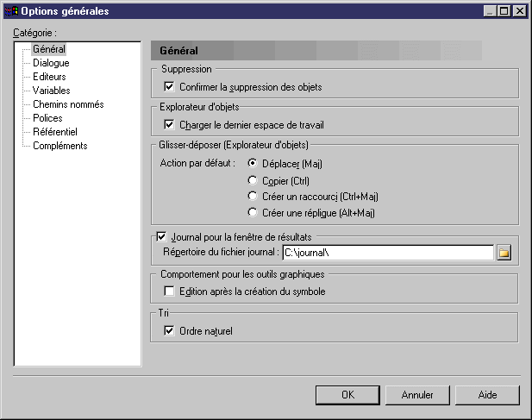Select the Polices category

point(47,118)
